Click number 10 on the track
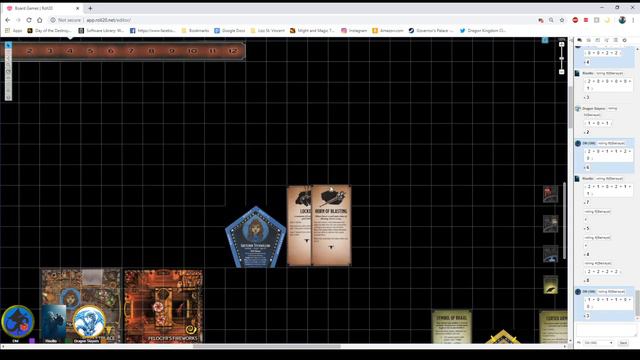640x360 pixels. [192, 51]
